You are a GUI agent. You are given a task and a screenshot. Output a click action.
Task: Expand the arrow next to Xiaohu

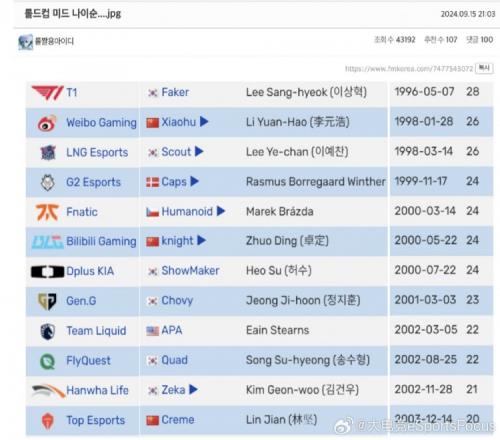coord(204,122)
